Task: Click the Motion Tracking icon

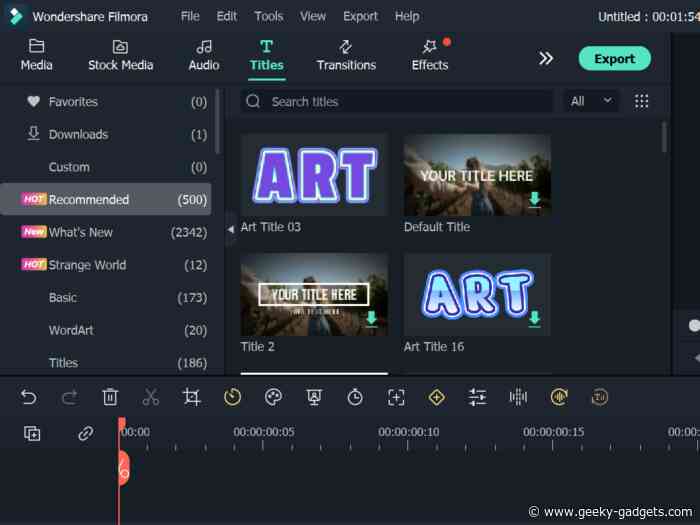Action: coord(396,396)
